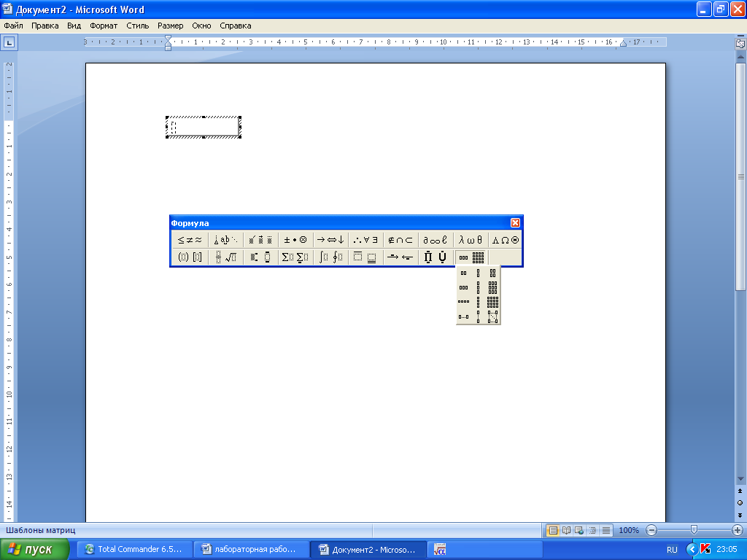
Task: Open the uppercase Greek palette (ΛΩΘ)
Action: tap(506, 240)
